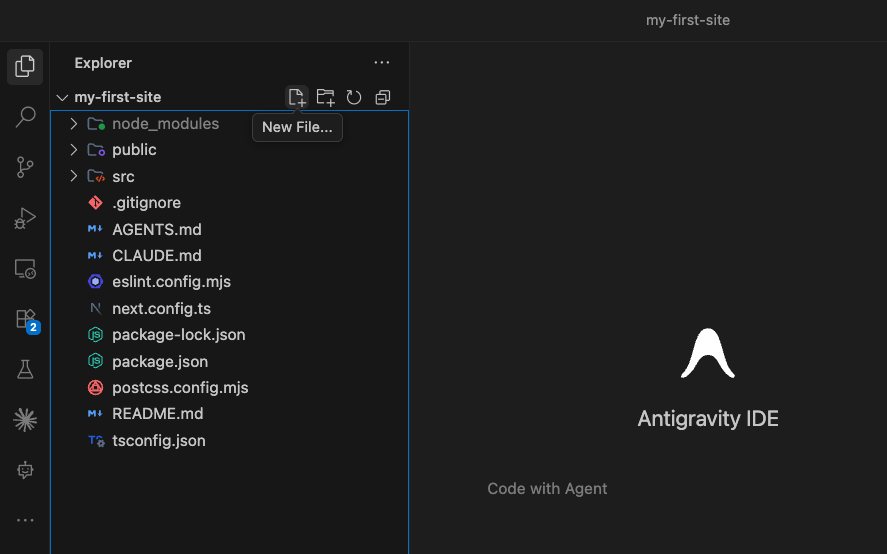This screenshot has width=887, height=554.
Task: Select the public folder name
Action: point(134,149)
